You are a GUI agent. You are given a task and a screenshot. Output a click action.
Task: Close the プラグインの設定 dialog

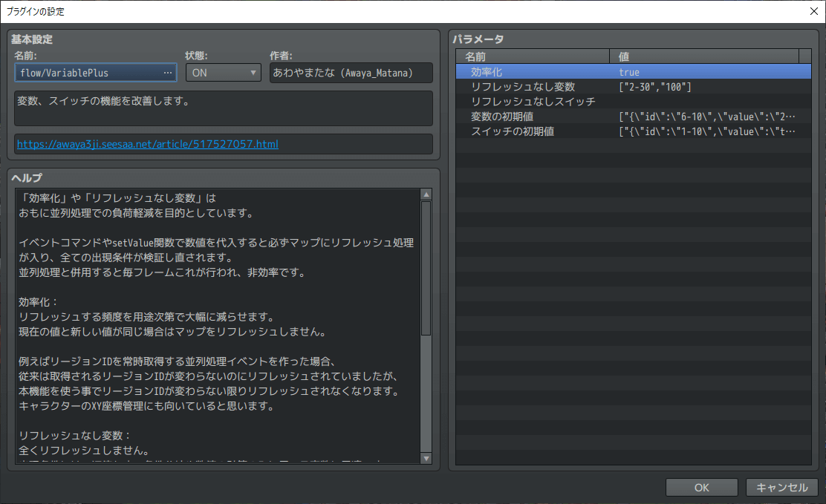pos(813,11)
